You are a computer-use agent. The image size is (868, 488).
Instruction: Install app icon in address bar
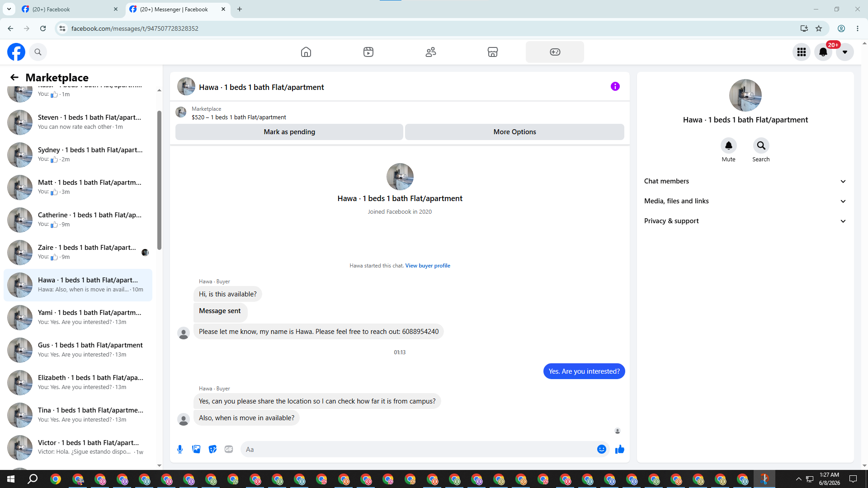click(x=804, y=28)
